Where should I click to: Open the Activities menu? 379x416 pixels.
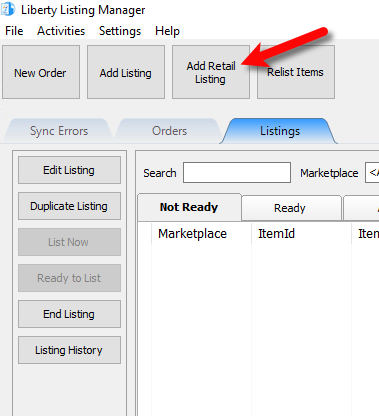coord(61,31)
